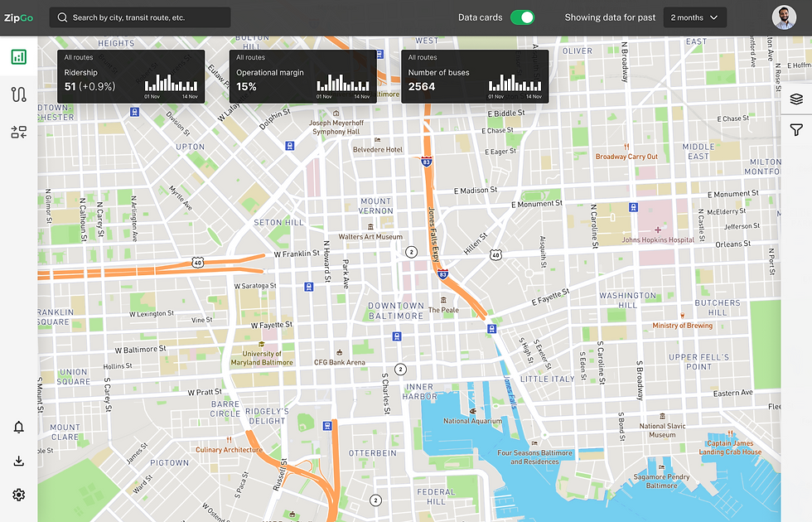Viewport: 812px width, 522px height.
Task: Click the Sagamore Pendry Baltimore label
Action: pyautogui.click(x=661, y=481)
